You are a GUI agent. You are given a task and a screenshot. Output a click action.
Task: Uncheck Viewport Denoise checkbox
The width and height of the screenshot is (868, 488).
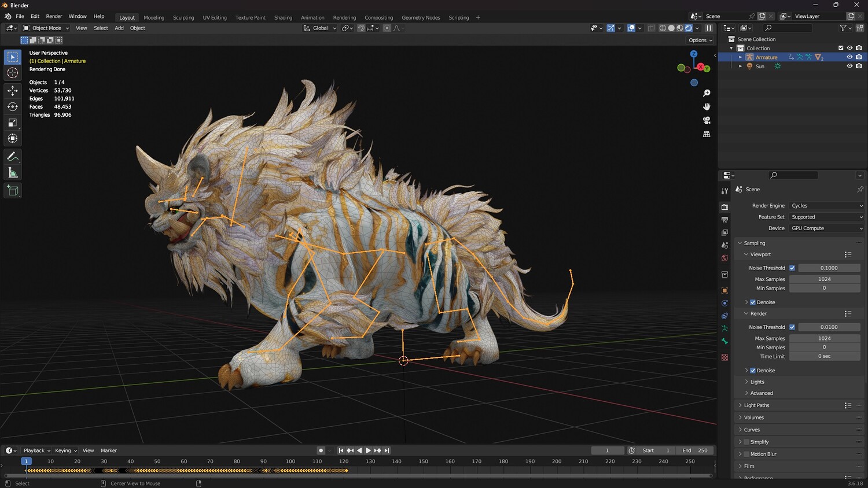pyautogui.click(x=753, y=302)
